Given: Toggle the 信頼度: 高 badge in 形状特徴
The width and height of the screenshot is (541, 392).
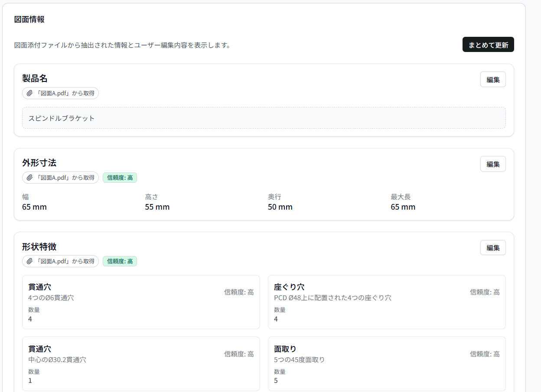Looking at the screenshot, I should click(120, 261).
